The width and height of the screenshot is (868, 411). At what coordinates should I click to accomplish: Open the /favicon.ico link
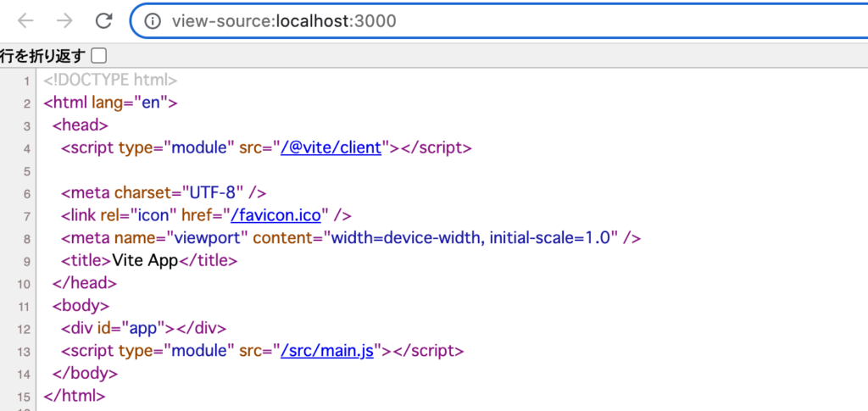click(275, 215)
